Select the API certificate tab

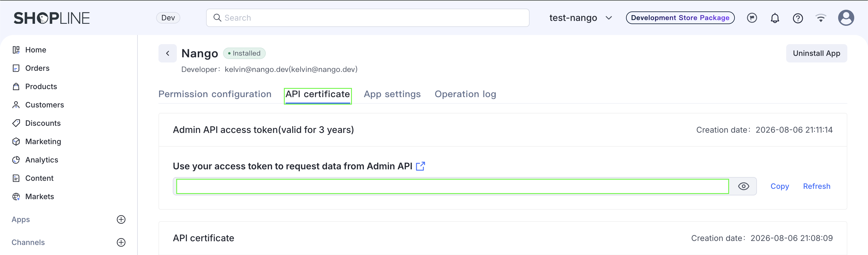[x=318, y=94]
